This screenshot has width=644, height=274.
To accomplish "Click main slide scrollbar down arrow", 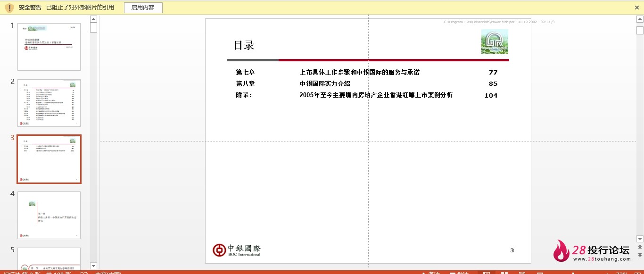I will 640,239.
